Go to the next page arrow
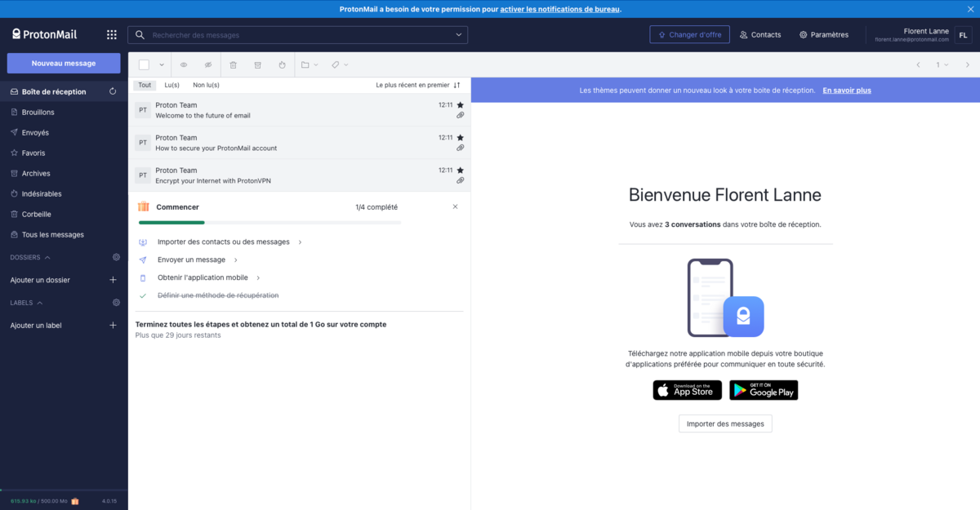980x510 pixels. pos(967,64)
